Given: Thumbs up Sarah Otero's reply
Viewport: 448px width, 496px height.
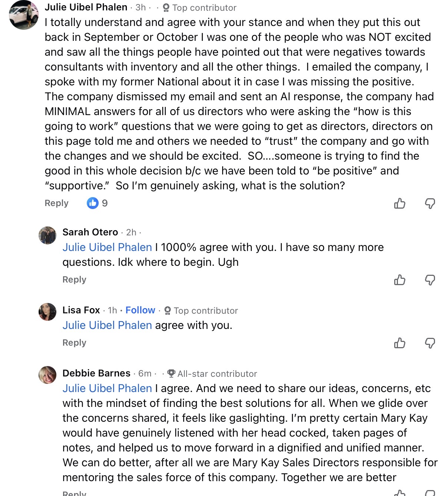Looking at the screenshot, I should coord(399,280).
